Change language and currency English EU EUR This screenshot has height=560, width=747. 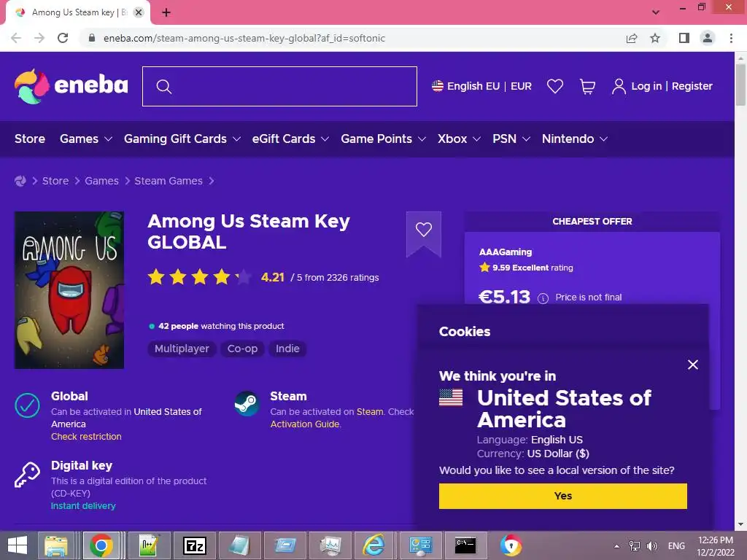click(x=481, y=86)
